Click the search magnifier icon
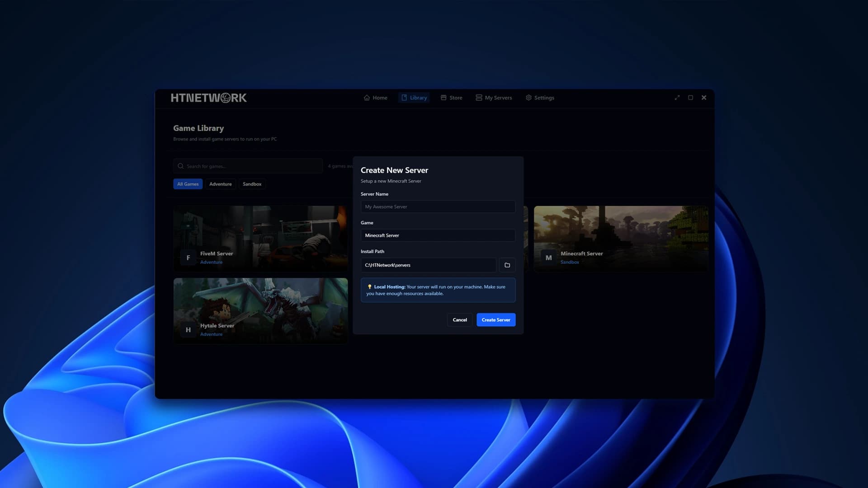868x488 pixels. pyautogui.click(x=181, y=166)
